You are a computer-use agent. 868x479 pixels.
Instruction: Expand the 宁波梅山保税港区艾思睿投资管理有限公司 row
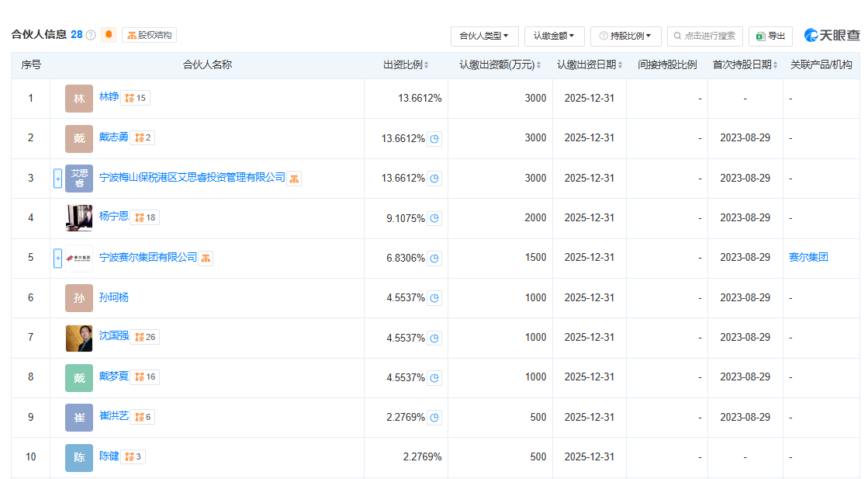(57, 179)
